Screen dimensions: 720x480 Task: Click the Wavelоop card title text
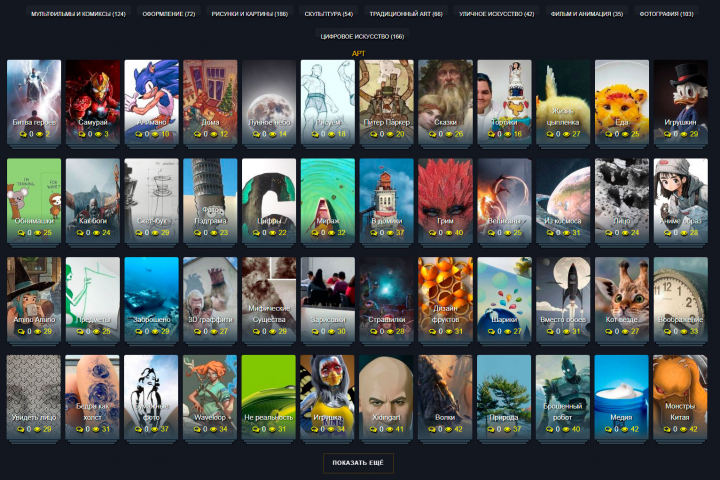click(x=210, y=418)
